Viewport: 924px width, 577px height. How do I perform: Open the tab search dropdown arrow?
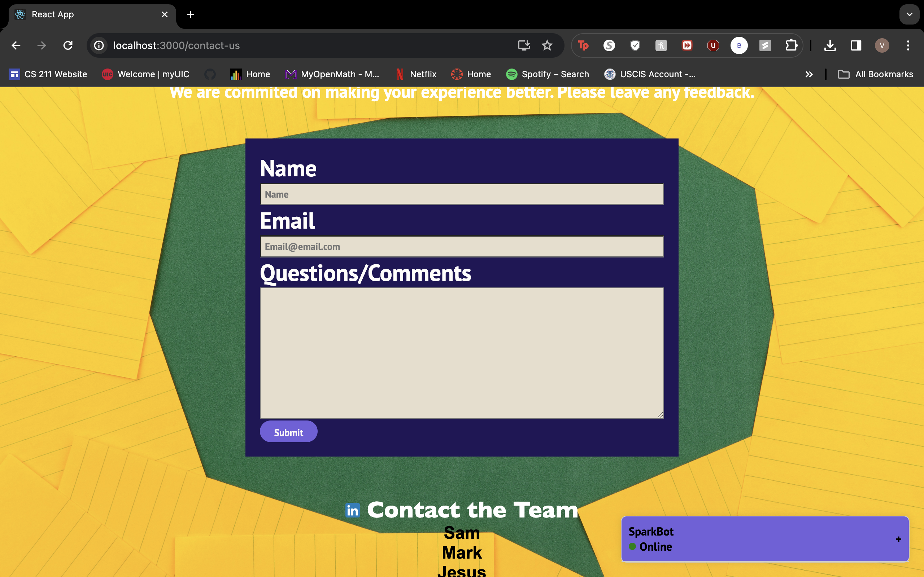(909, 14)
